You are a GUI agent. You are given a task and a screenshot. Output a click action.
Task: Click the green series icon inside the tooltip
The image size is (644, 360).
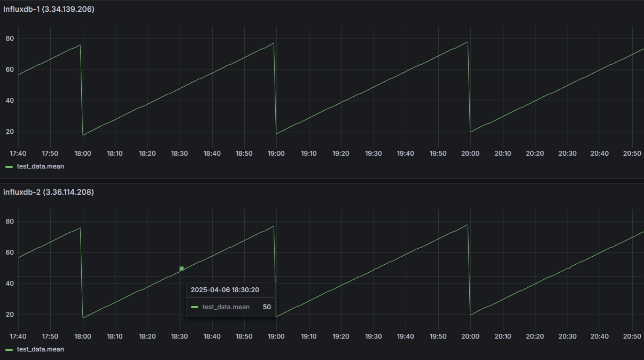tap(195, 307)
